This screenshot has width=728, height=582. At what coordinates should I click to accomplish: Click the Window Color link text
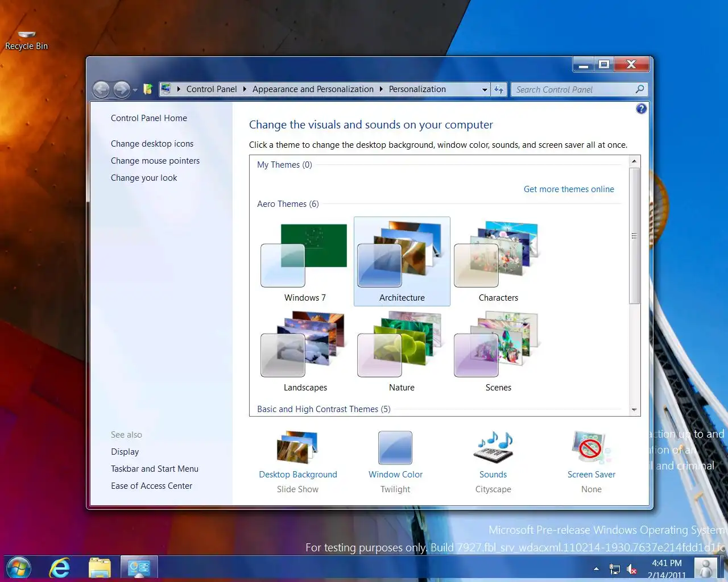click(x=395, y=475)
